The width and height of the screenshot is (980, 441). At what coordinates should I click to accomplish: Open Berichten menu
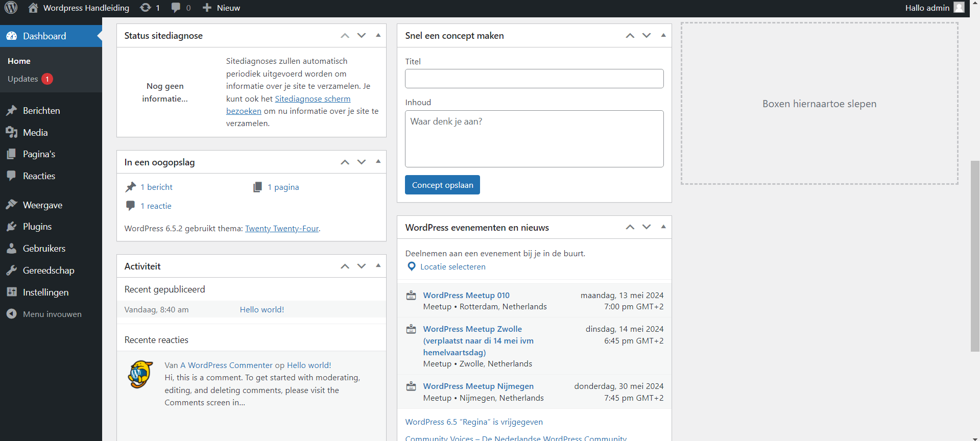click(x=51, y=111)
